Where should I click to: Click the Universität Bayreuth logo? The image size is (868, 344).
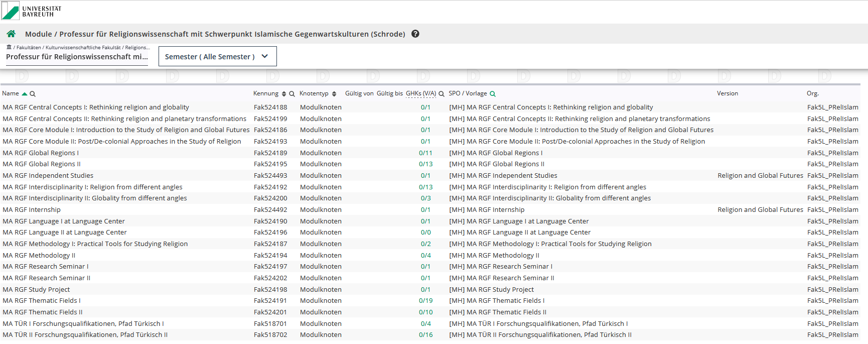coord(32,11)
